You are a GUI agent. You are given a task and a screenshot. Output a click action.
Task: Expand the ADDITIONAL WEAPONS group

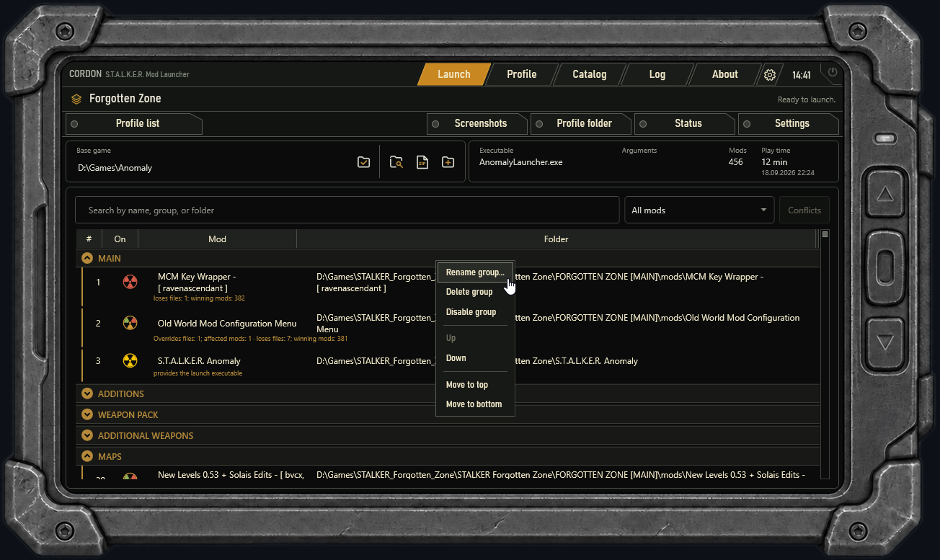pos(87,435)
